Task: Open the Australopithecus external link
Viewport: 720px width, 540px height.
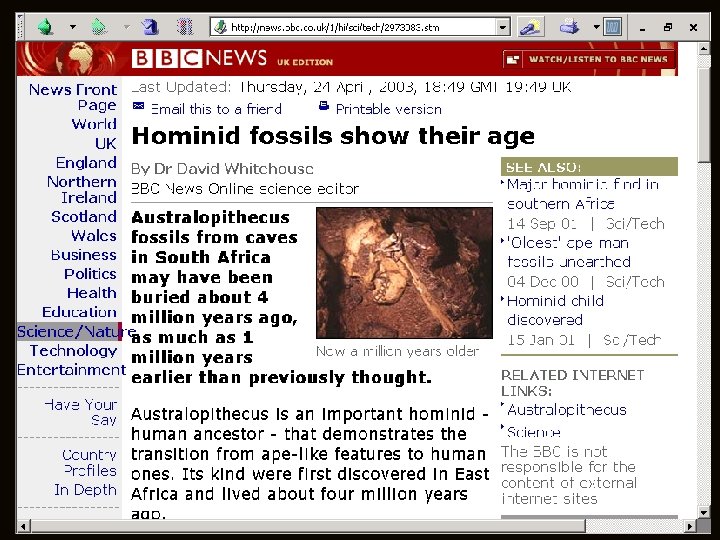Action: coord(567,410)
